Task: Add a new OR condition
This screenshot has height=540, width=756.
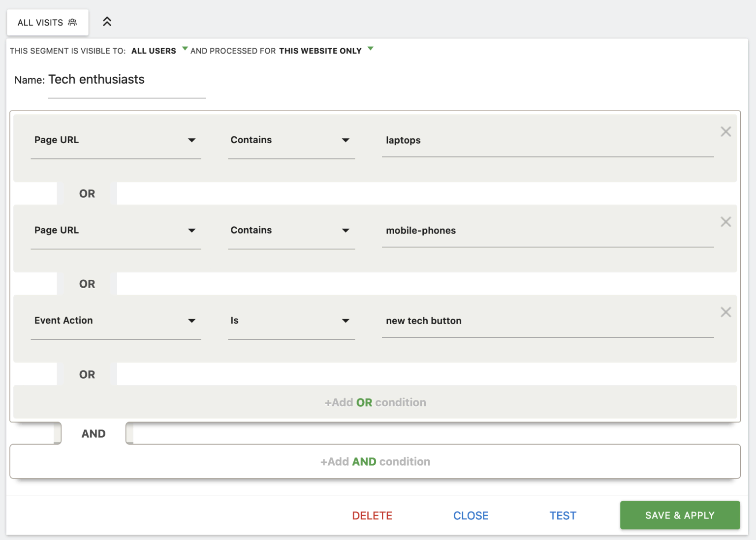Action: (x=376, y=402)
